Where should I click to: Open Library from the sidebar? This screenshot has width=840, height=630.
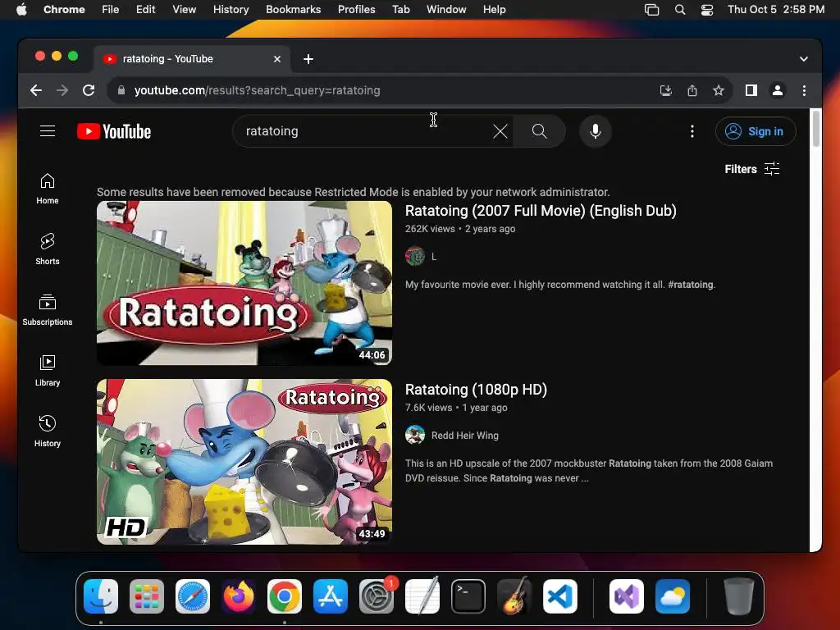pos(48,370)
